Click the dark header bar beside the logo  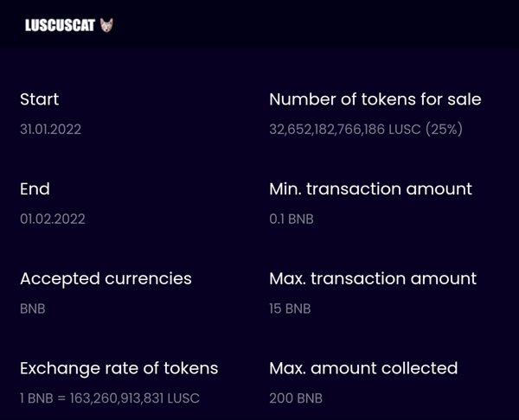(x=315, y=25)
